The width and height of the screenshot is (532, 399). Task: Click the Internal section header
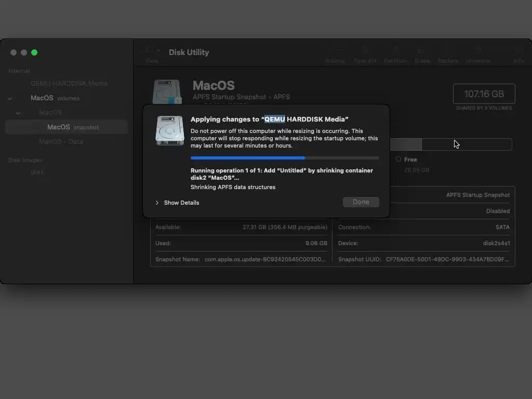point(19,71)
